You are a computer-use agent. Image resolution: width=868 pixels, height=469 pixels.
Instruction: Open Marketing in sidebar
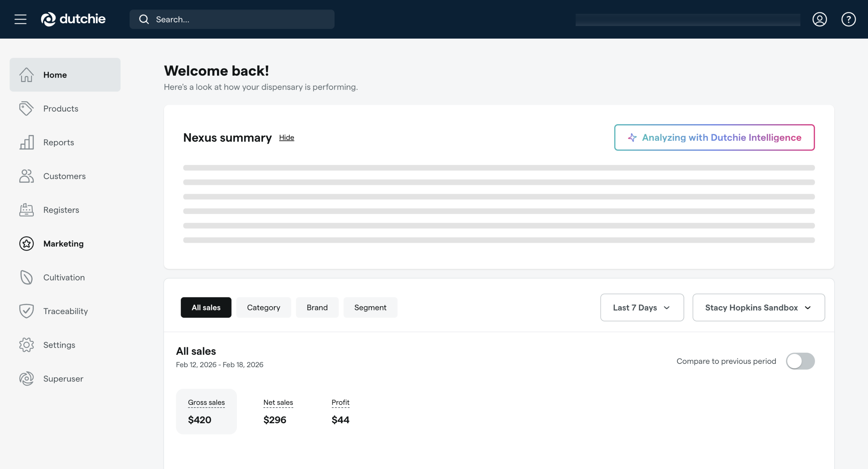pyautogui.click(x=65, y=243)
